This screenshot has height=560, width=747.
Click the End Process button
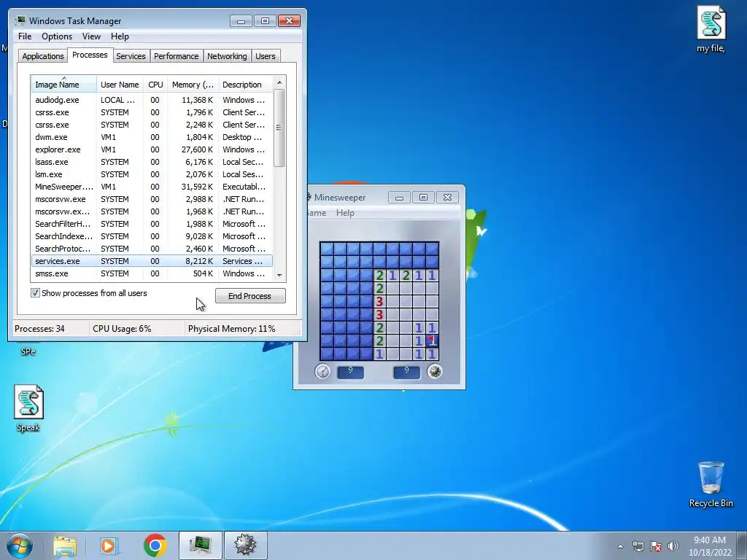250,296
